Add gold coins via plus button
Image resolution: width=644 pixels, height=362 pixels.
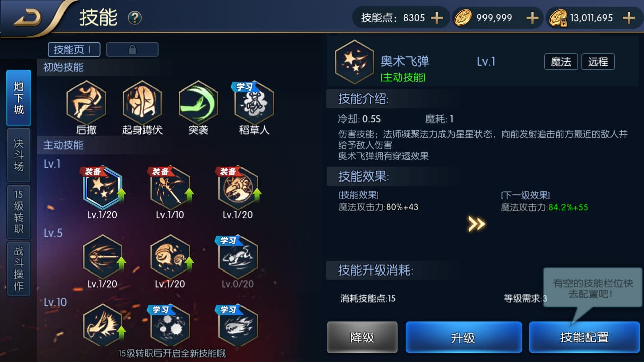pyautogui.click(x=532, y=18)
